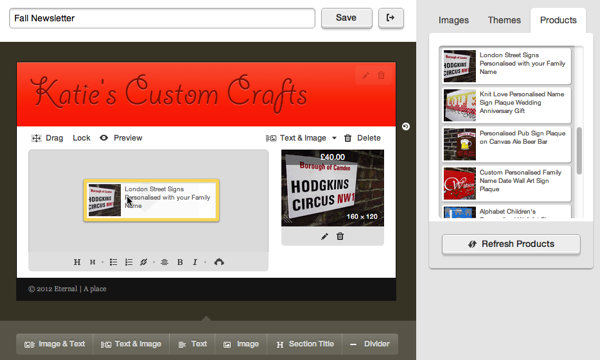Toggle Preview with the eye icon
Image resolution: width=600 pixels, height=360 pixels.
pyautogui.click(x=121, y=138)
